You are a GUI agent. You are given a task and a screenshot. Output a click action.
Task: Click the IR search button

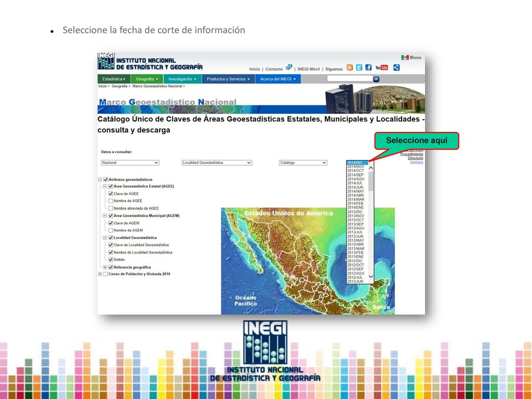tap(376, 79)
